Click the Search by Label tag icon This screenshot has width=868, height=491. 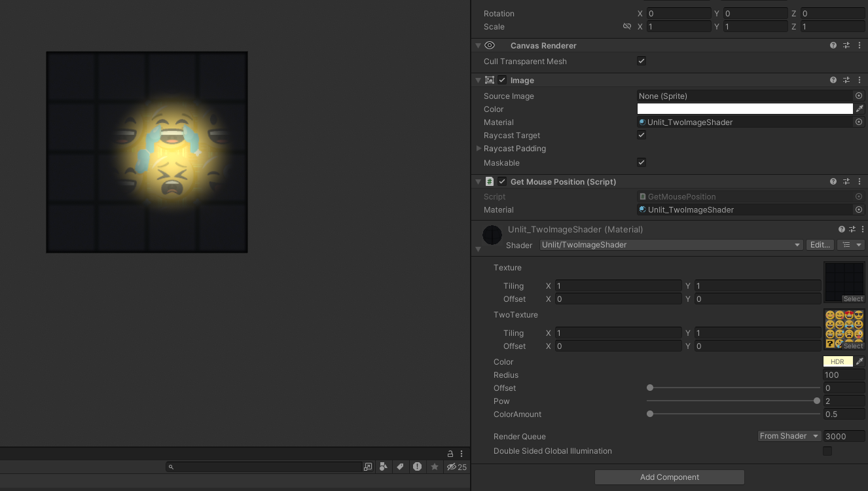pyautogui.click(x=400, y=467)
